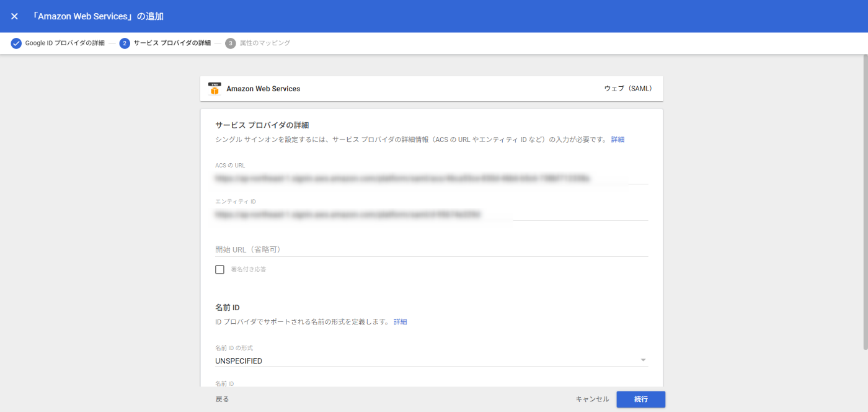
Task: Click the page vertical scrollbar
Action: pyautogui.click(x=865, y=202)
